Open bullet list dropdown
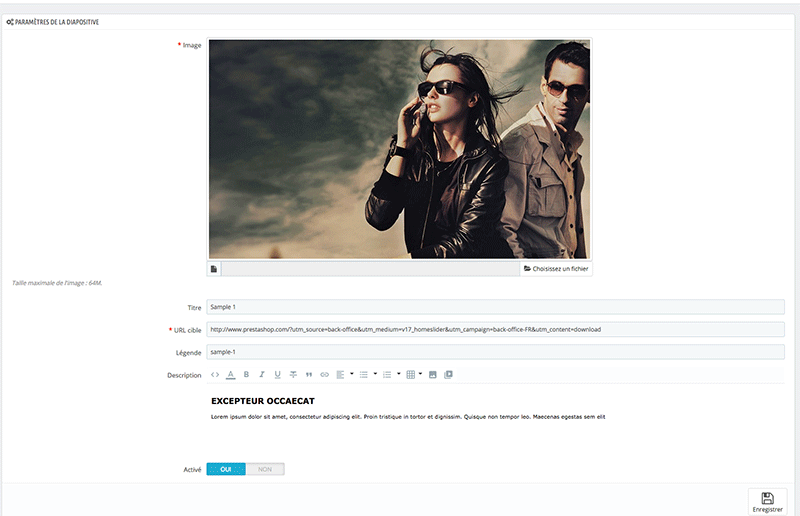This screenshot has width=800, height=516. click(368, 375)
